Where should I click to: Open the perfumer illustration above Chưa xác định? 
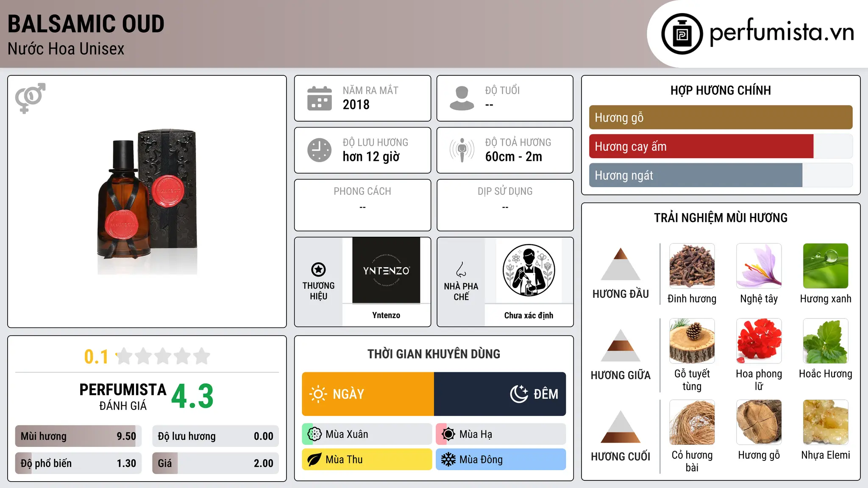click(x=529, y=270)
